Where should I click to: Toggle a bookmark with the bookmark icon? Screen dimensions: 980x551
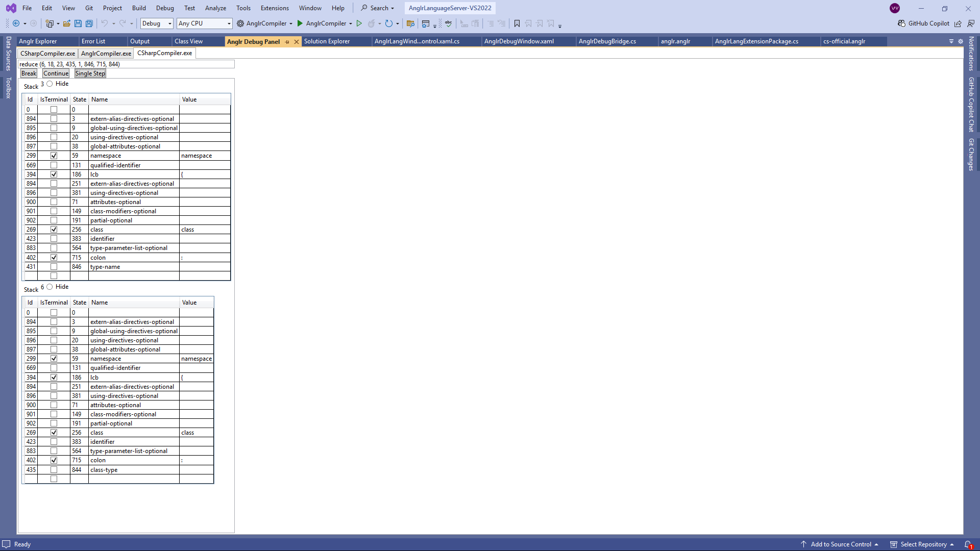point(517,23)
